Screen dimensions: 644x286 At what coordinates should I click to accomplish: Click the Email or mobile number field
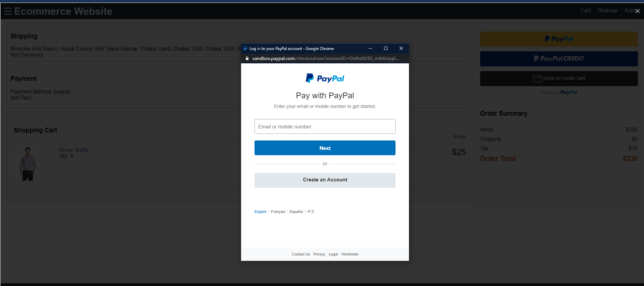coord(325,126)
